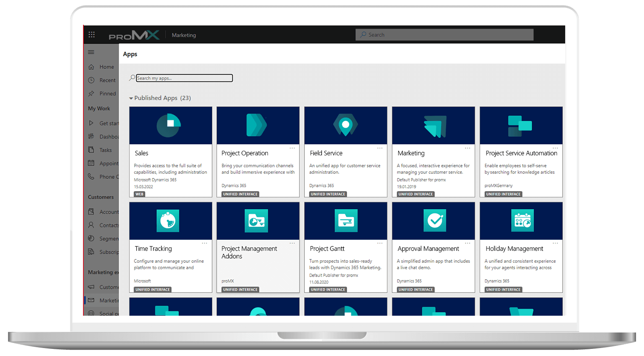This screenshot has height=356, width=644.
Task: Open Get started in sidebar
Action: tap(109, 123)
